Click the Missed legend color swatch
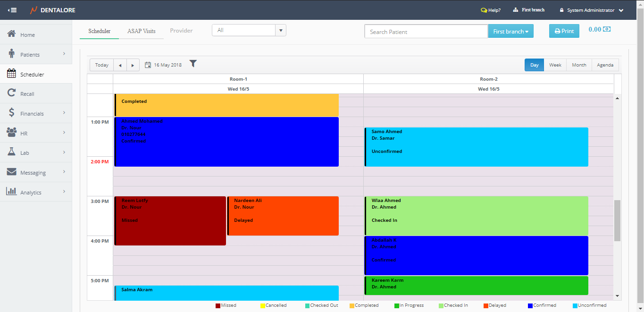This screenshot has height=312, width=644. click(x=218, y=305)
